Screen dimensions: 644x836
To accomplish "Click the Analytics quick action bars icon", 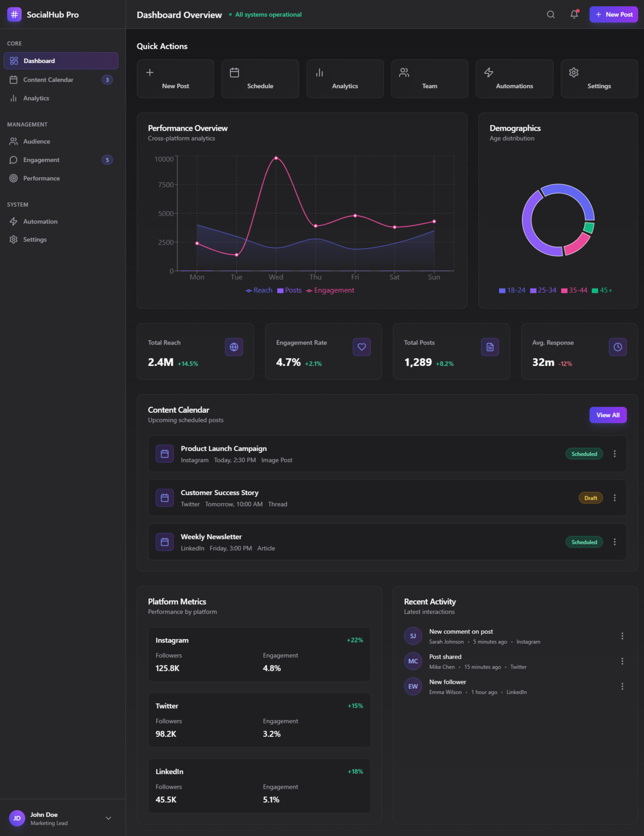I will tap(320, 72).
